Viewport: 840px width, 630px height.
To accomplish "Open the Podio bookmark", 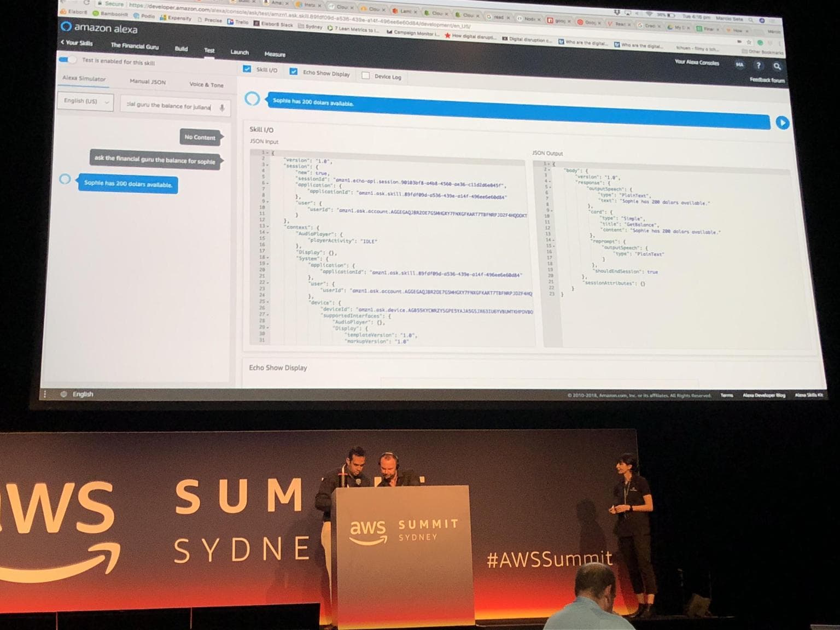I will (x=144, y=16).
